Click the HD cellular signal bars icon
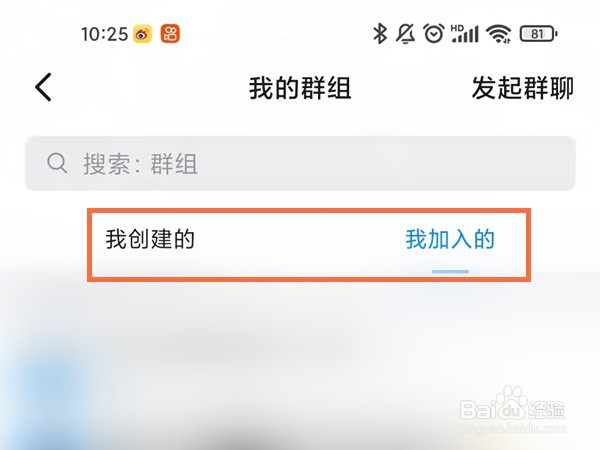 point(465,34)
